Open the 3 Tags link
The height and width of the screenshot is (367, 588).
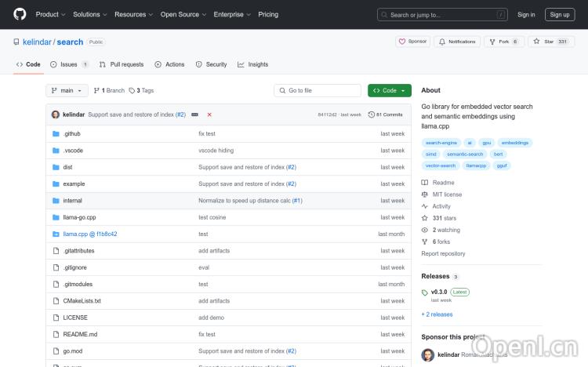(x=142, y=90)
